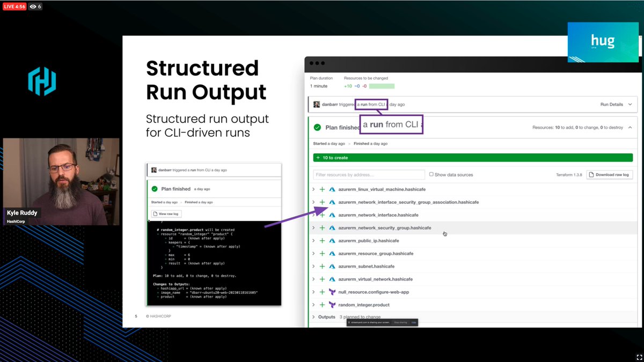644x362 pixels.
Task: Click the azurerm_subnet.hashicafe resource name
Action: [366, 267]
